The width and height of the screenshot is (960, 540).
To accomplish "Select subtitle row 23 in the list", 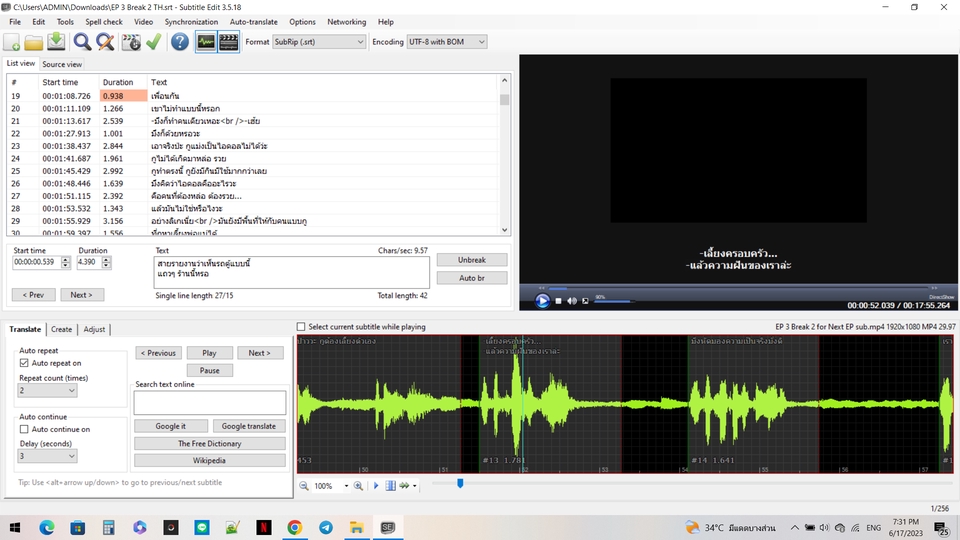I will 252,146.
